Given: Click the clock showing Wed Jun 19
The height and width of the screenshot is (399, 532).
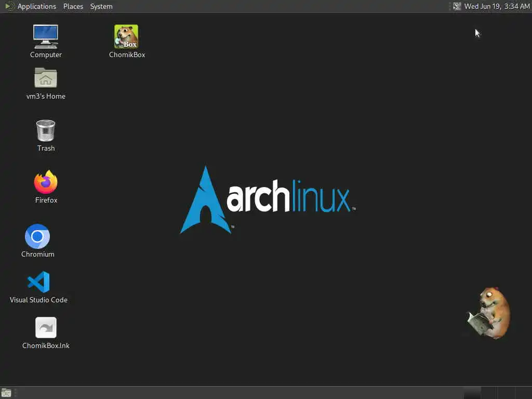Looking at the screenshot, I should pos(497,6).
